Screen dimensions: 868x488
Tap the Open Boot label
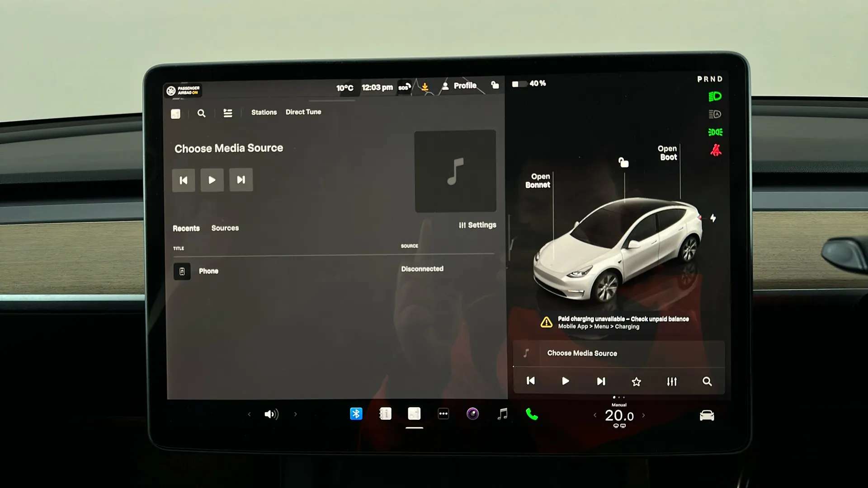668,153
